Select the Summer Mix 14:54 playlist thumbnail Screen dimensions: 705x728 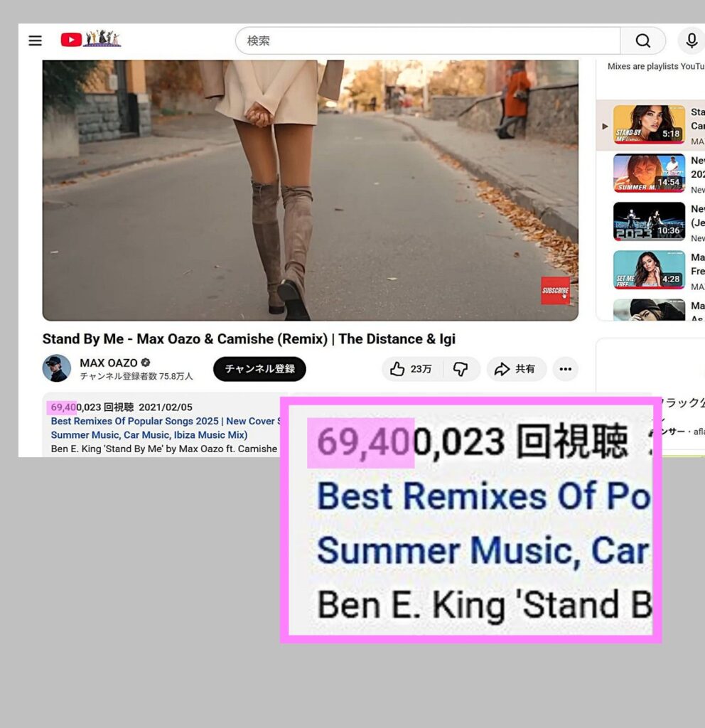pyautogui.click(x=648, y=173)
